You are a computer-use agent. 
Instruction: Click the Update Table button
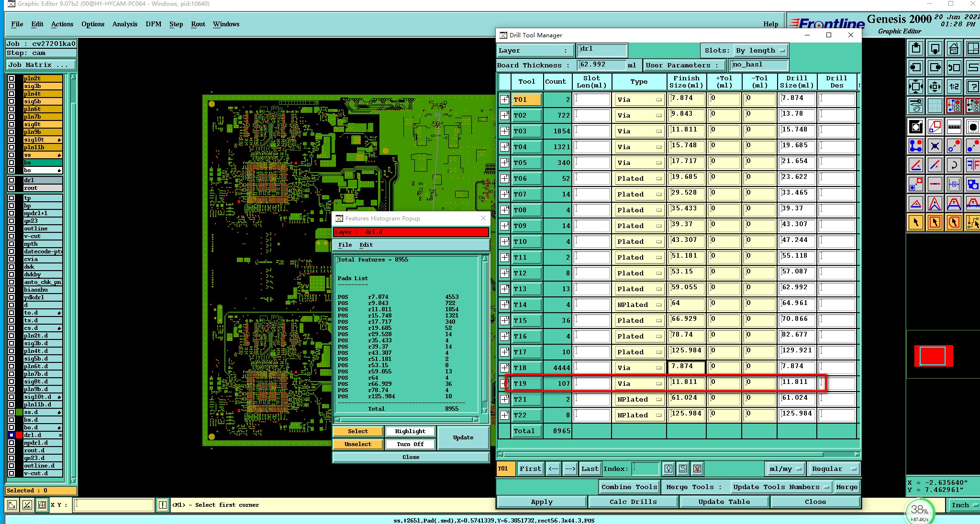(x=724, y=502)
